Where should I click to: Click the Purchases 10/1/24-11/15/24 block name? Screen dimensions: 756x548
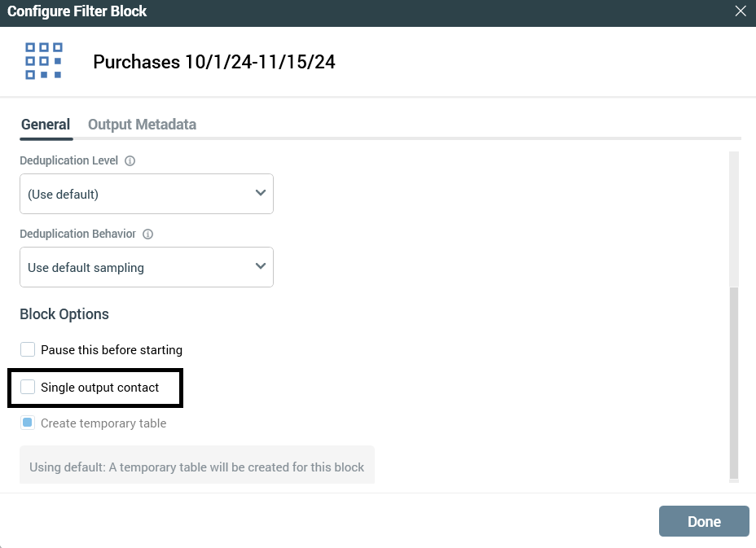(x=214, y=63)
